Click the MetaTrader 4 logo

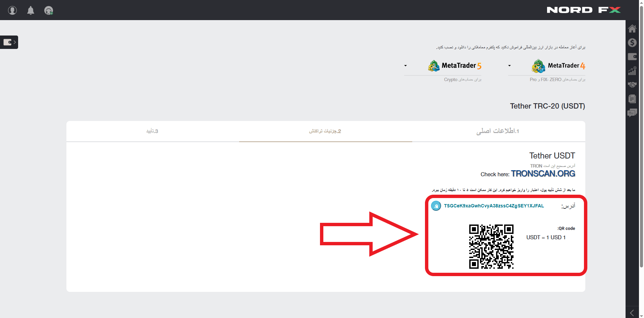pos(558,66)
